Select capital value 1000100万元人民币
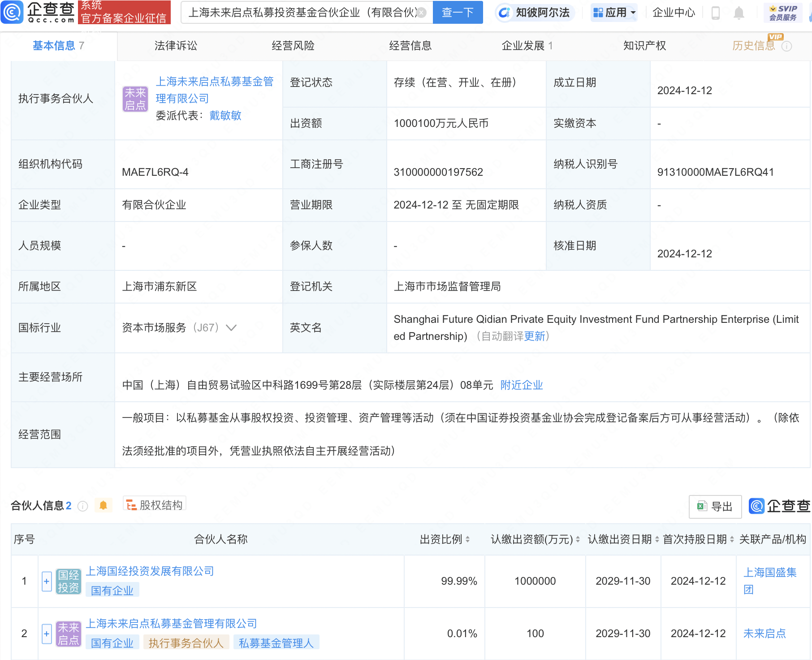This screenshot has height=660, width=812. click(441, 123)
